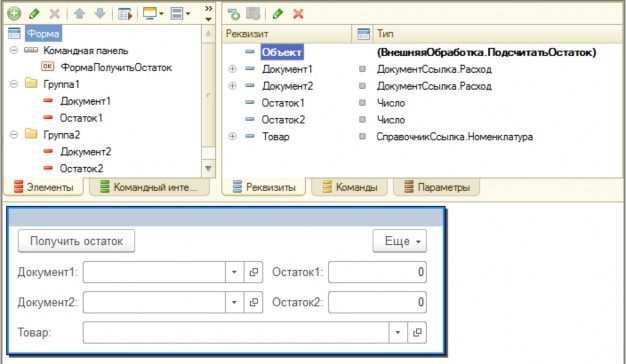The height and width of the screenshot is (364, 626).
Task: Select the Форма root tree node
Action: (43, 34)
